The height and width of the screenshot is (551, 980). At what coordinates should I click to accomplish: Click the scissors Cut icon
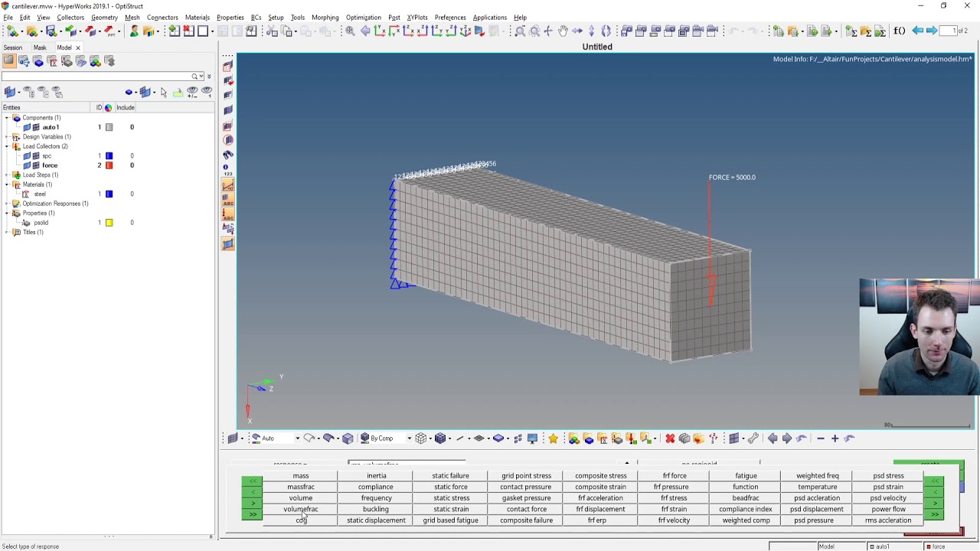click(x=272, y=31)
